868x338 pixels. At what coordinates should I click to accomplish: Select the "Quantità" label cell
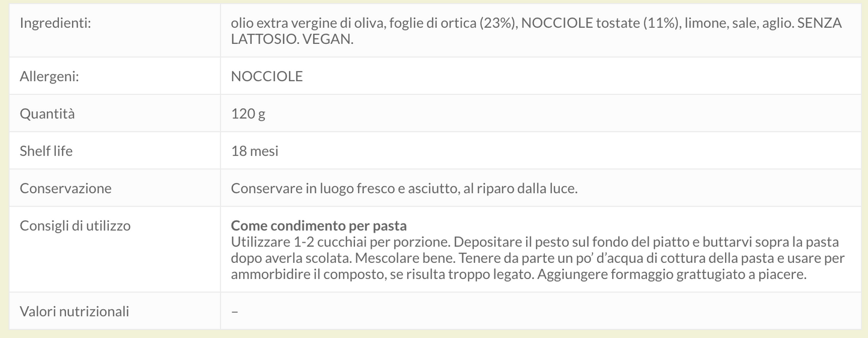click(x=47, y=114)
